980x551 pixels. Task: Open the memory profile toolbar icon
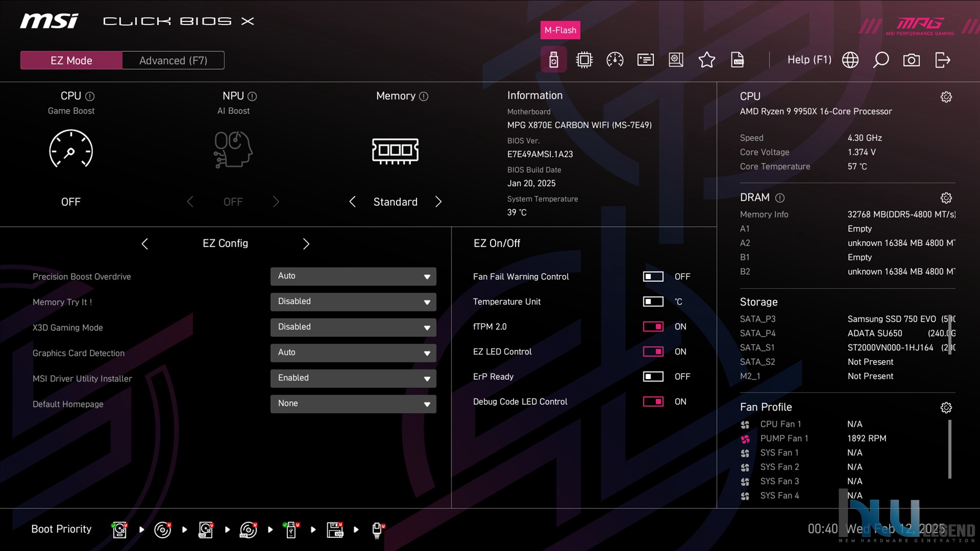645,60
